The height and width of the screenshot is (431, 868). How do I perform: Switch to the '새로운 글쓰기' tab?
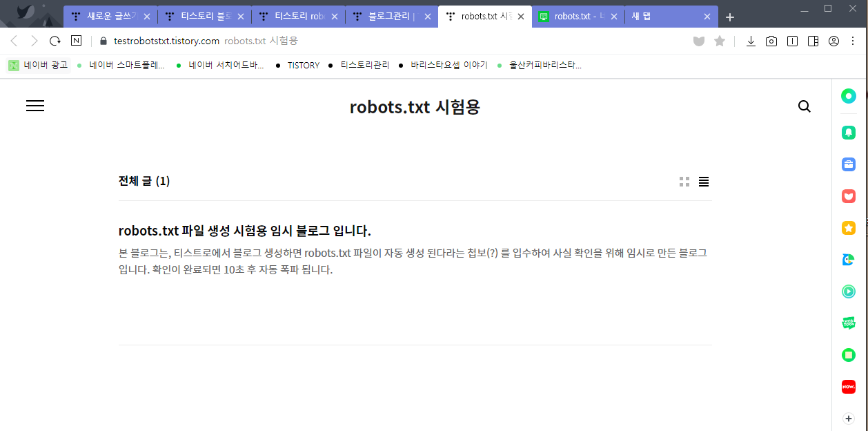coord(110,17)
